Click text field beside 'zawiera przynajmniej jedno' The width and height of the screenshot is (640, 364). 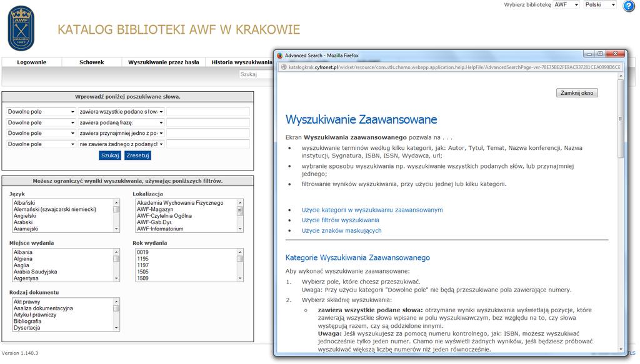207,133
